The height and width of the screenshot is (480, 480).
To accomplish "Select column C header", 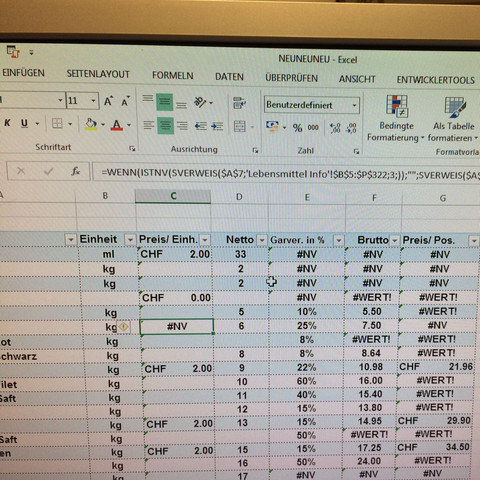I will point(173,196).
